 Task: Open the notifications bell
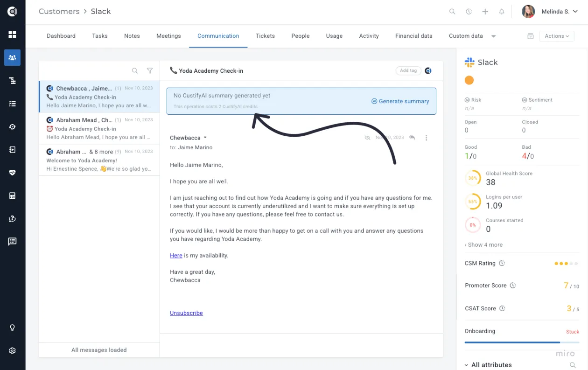coord(502,12)
